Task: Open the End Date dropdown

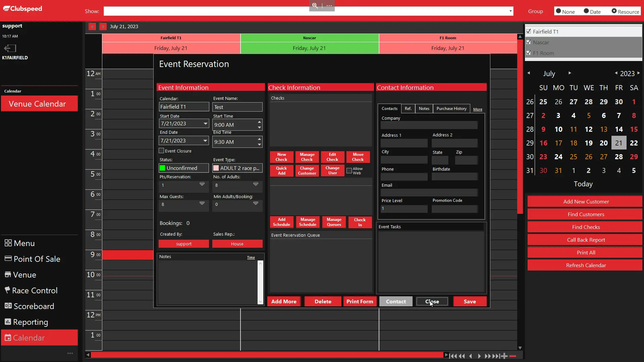Action: click(205, 141)
